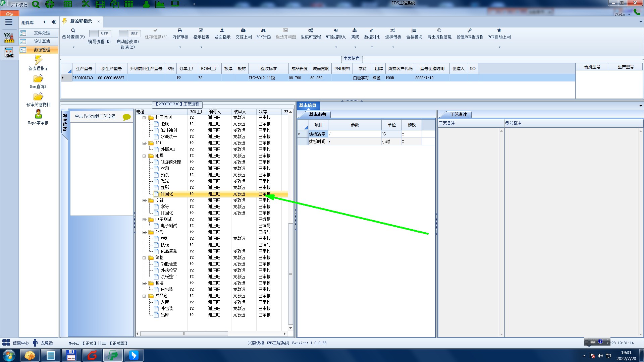The image size is (644, 362).
Task: Open Nope单审核 person shortcut
Action: point(38,117)
